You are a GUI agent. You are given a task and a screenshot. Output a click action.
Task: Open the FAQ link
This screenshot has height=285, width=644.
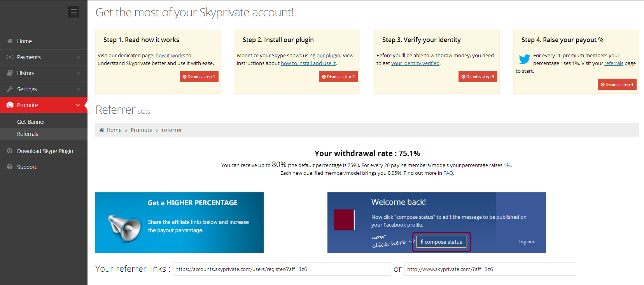[448, 173]
